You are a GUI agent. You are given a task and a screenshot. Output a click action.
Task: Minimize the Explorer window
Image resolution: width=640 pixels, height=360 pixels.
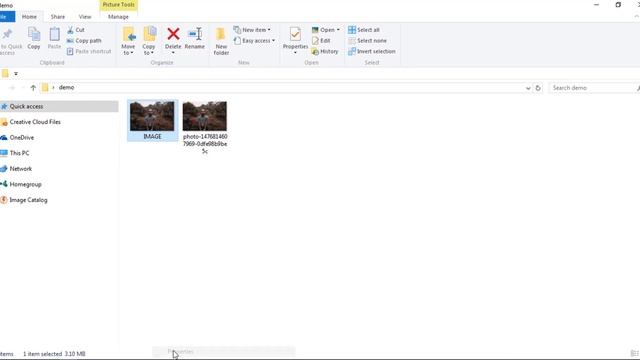coord(597,4)
